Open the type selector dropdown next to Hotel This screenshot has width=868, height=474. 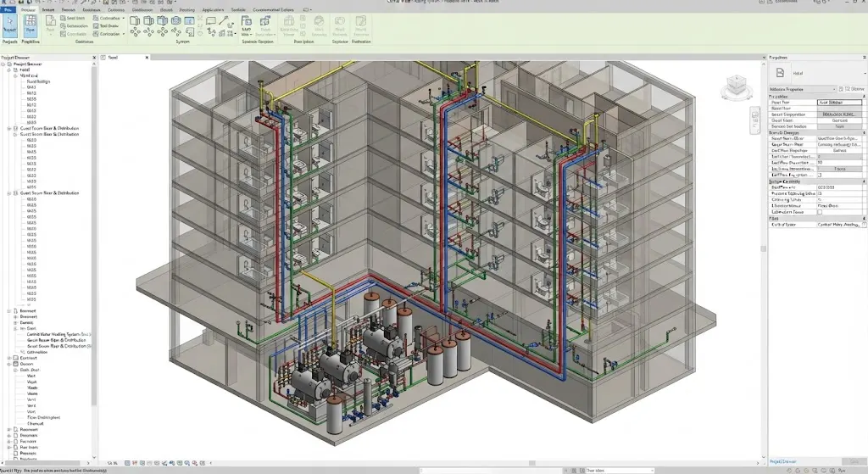[865, 73]
